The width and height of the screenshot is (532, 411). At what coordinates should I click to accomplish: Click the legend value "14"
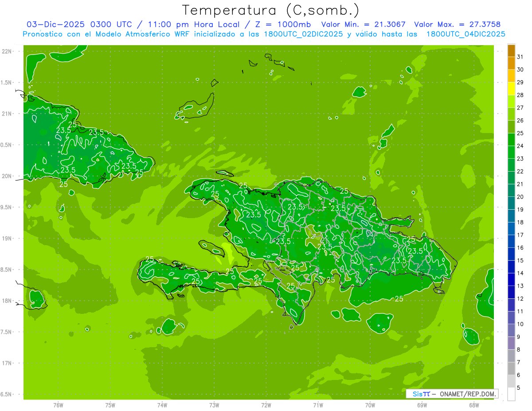tap(520, 273)
